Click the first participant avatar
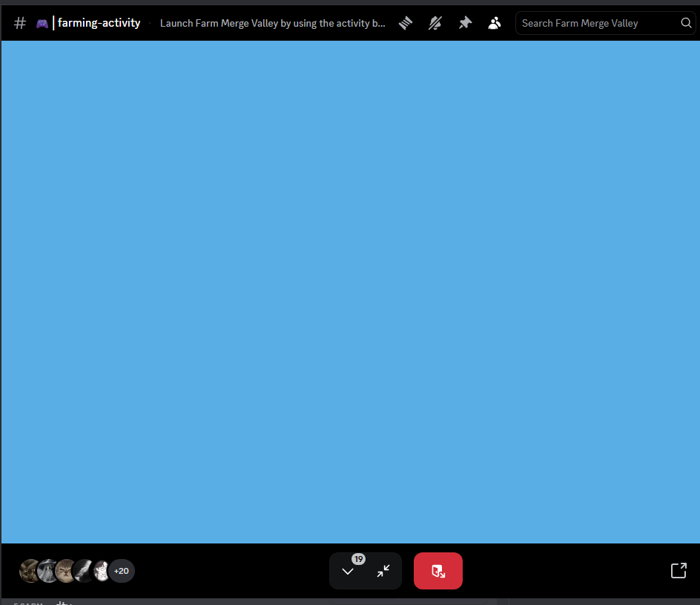700x605 pixels. (x=29, y=571)
